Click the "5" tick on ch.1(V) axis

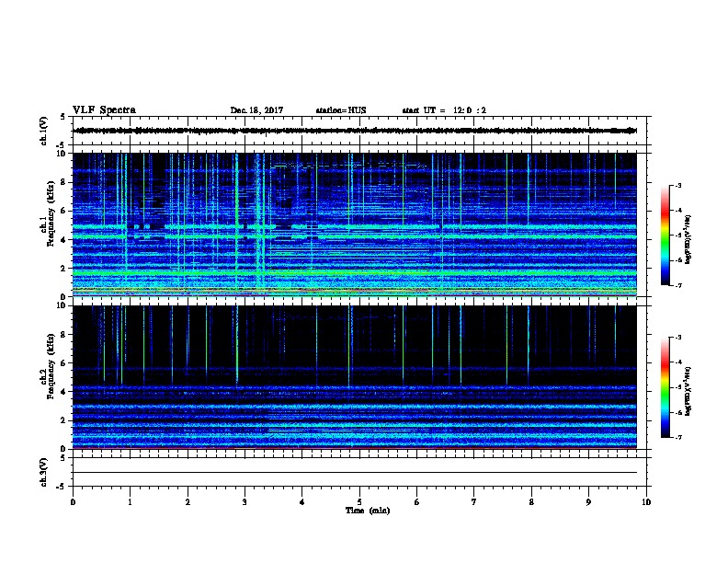[63, 117]
